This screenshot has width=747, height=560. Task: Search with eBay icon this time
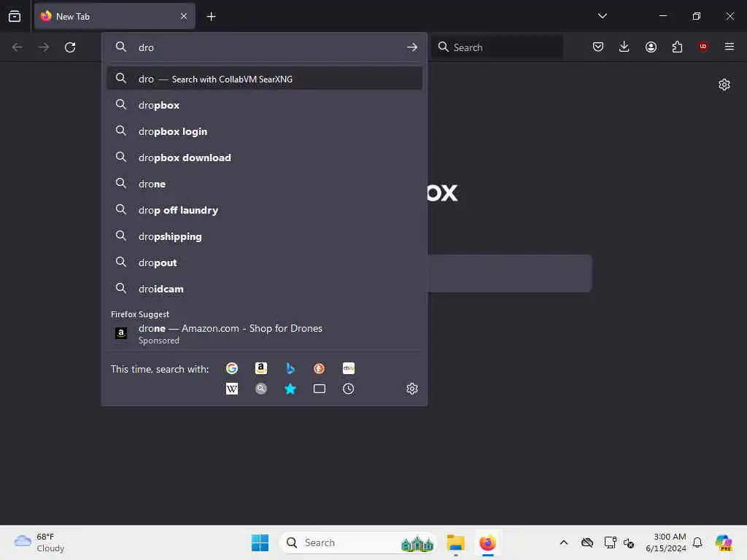349,368
